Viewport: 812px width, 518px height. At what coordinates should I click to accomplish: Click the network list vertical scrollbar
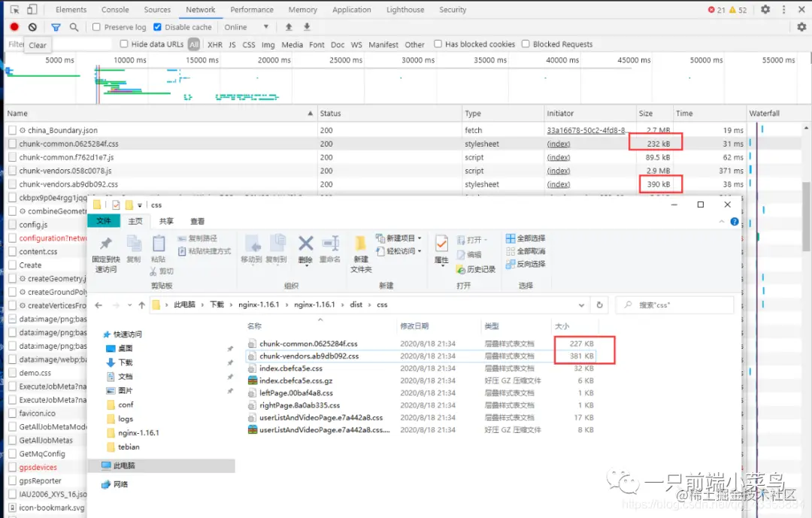click(806, 216)
